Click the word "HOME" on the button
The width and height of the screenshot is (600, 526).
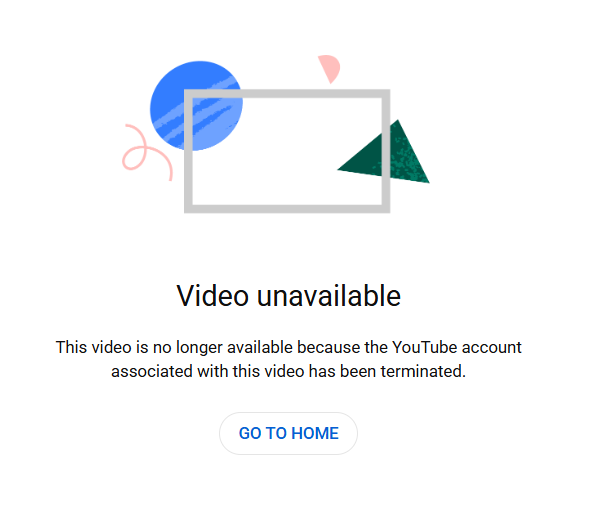pos(315,433)
